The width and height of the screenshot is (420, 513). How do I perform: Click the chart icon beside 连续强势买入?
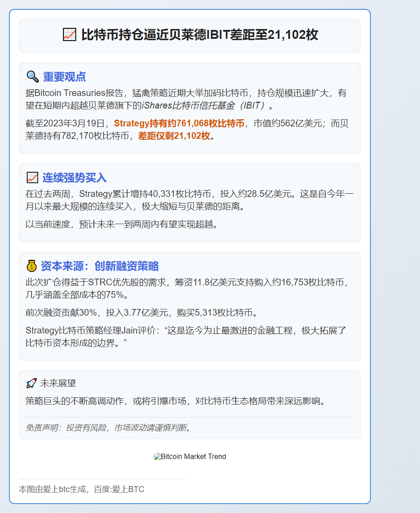[32, 178]
